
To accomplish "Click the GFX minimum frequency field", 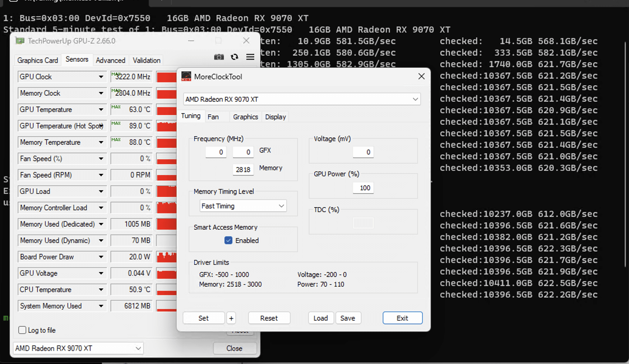I will click(216, 152).
